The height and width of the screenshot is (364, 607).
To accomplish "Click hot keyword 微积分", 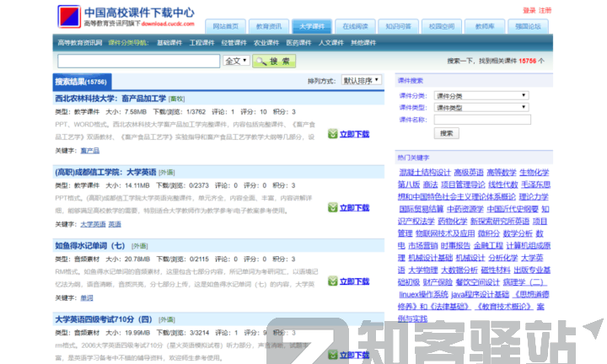I will [x=489, y=233].
